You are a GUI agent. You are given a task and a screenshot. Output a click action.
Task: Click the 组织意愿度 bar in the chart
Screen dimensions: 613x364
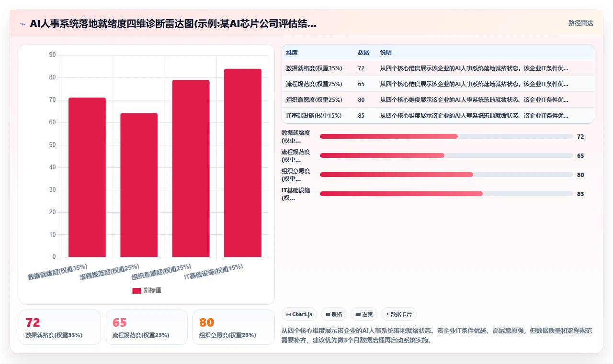coord(191,168)
